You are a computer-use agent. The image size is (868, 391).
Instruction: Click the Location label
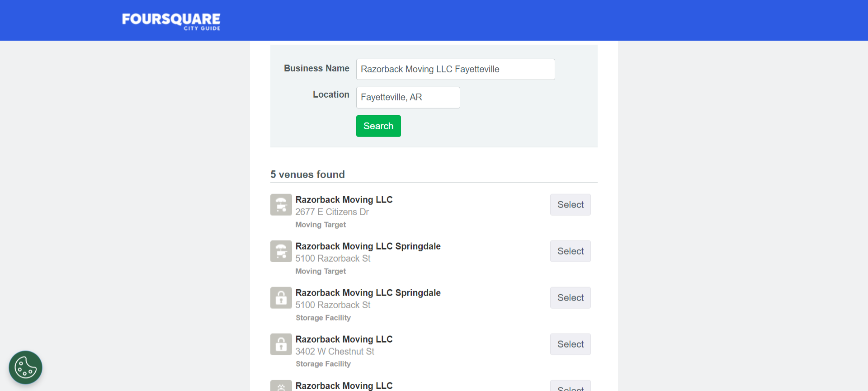pyautogui.click(x=331, y=94)
